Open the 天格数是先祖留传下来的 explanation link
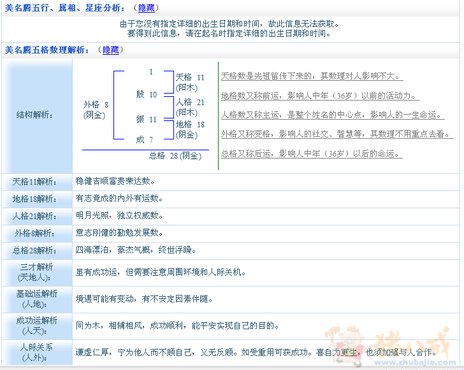This screenshot has height=370, width=464. 312,76
